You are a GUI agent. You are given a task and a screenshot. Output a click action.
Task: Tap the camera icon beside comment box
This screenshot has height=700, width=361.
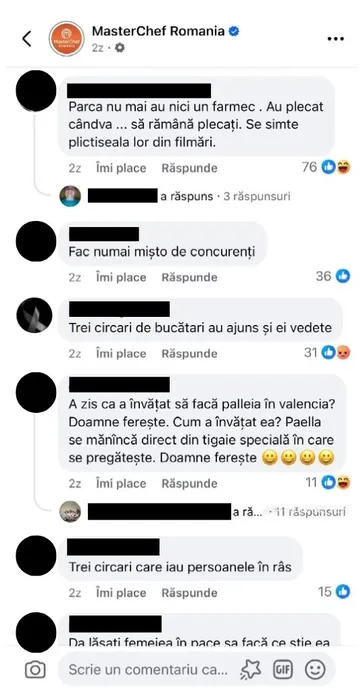click(35, 670)
